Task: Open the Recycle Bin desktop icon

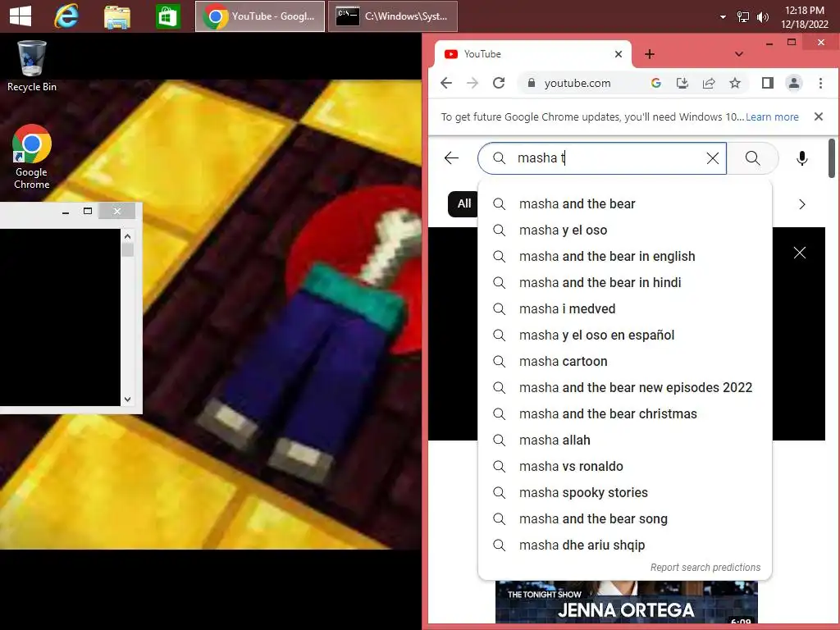Action: pos(32,66)
